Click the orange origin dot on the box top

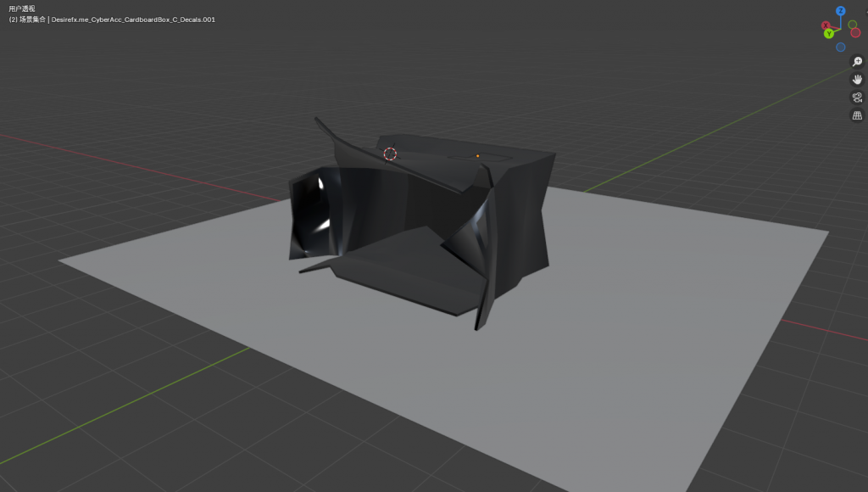pyautogui.click(x=478, y=156)
